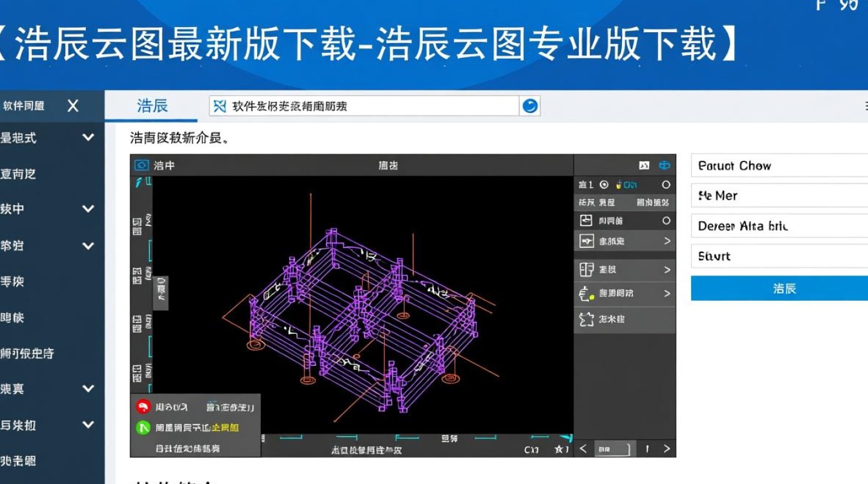Click the red badge icon in the drawing overlay

143,407
